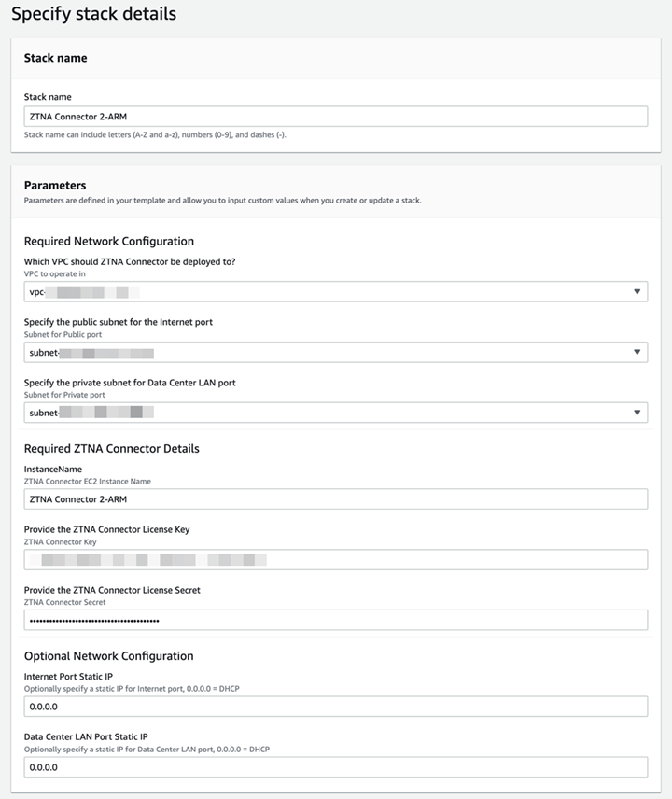This screenshot has width=672, height=799.
Task: Click the 'Stack name' panel header
Action: point(55,58)
